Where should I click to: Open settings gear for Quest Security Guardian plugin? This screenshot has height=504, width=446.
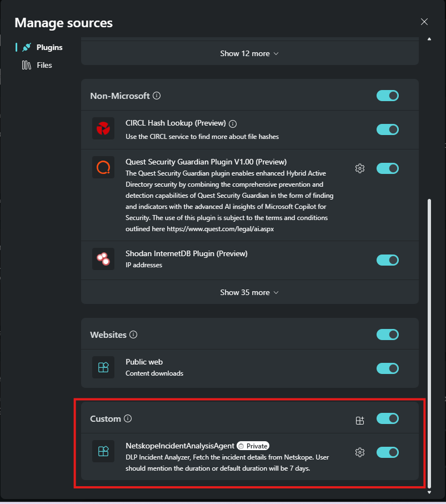[360, 168]
